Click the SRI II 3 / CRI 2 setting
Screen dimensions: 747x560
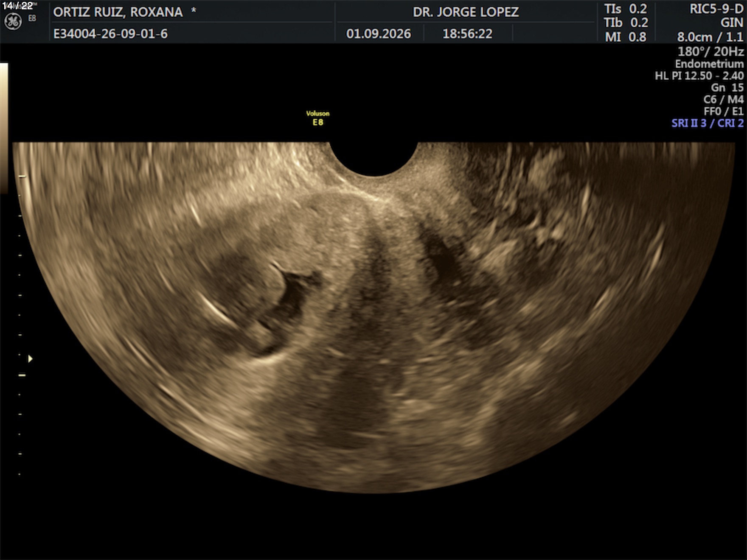(708, 123)
